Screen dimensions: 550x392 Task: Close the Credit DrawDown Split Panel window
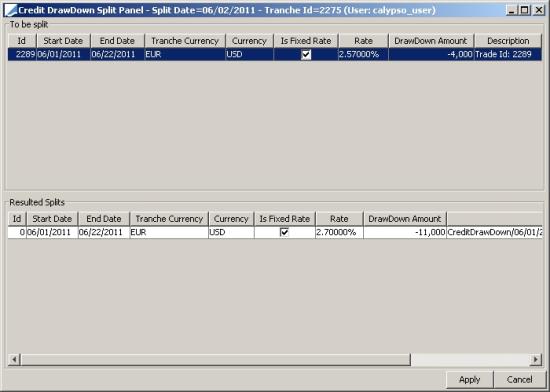pyautogui.click(x=538, y=10)
